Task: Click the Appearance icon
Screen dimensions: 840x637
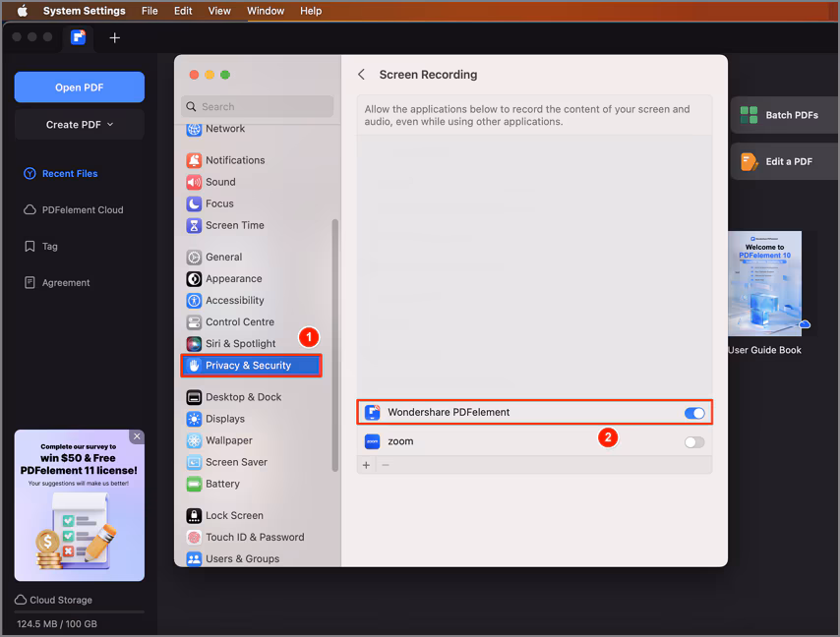Action: [194, 279]
